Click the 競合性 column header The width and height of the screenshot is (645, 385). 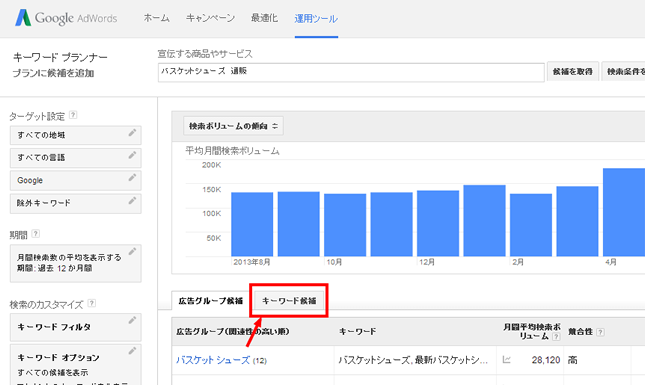click(x=580, y=332)
